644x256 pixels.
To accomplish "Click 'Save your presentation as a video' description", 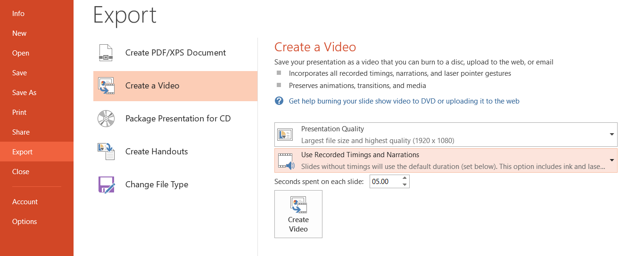I will [x=414, y=62].
